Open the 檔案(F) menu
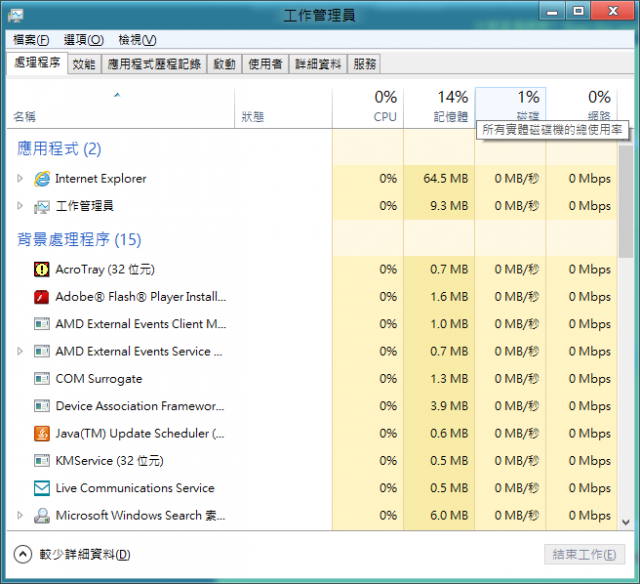The image size is (640, 584). tap(31, 40)
